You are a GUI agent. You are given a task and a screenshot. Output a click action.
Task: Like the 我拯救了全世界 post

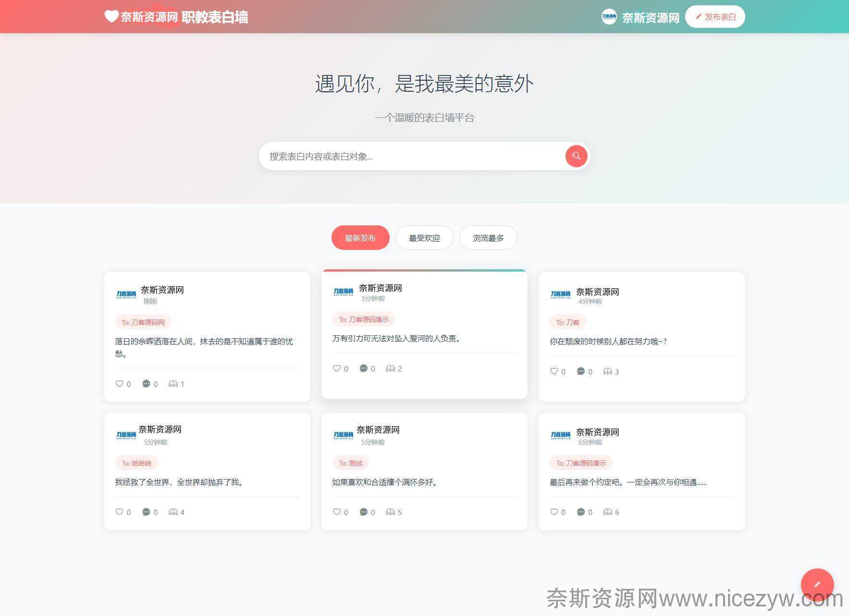120,512
